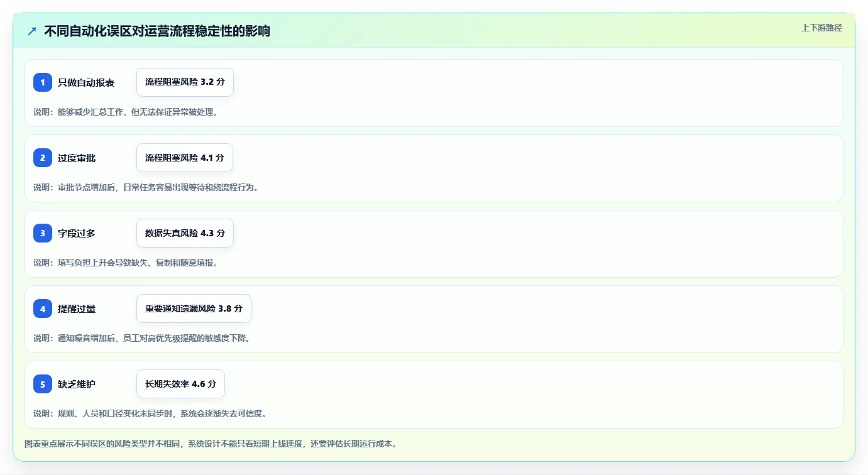Viewport: 868px width, 475px height.
Task: Click the number 4 badge for 提醒过量
Action: click(43, 308)
